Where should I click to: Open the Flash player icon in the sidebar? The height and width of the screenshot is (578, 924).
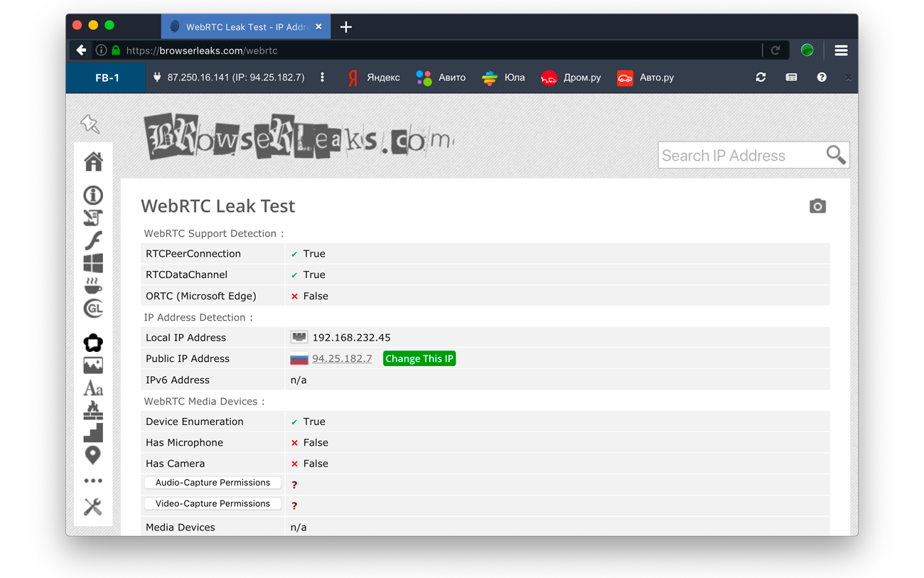pos(93,240)
